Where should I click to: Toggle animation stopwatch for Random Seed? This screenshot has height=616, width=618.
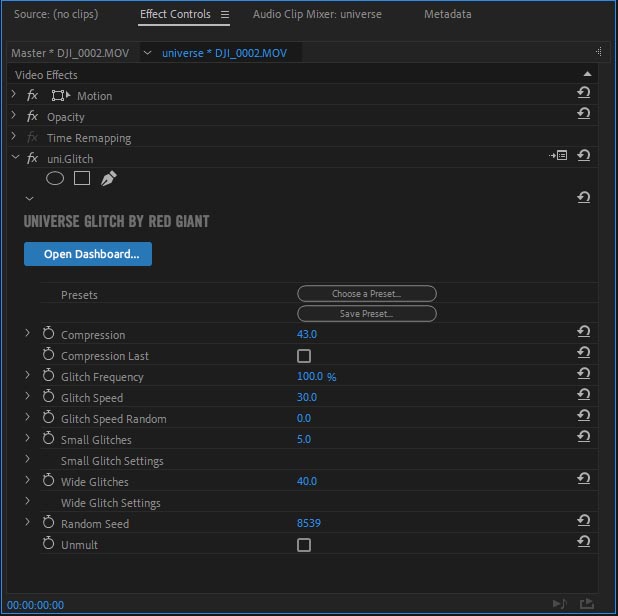[x=48, y=522]
